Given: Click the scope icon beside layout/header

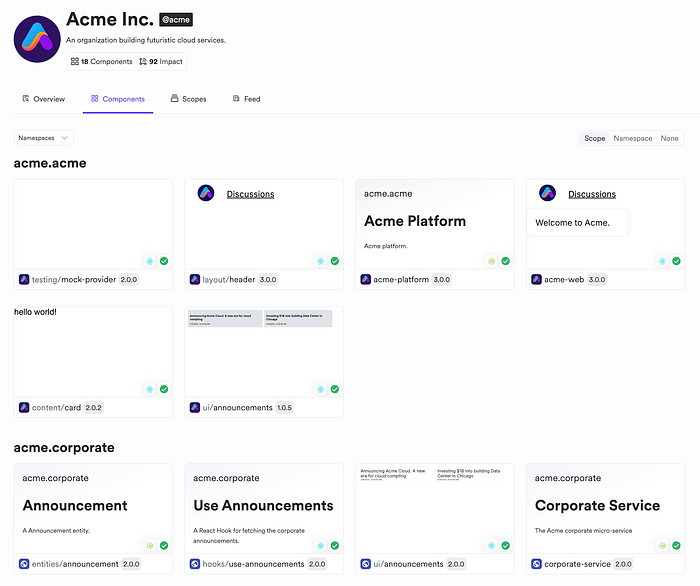Looking at the screenshot, I should [195, 280].
